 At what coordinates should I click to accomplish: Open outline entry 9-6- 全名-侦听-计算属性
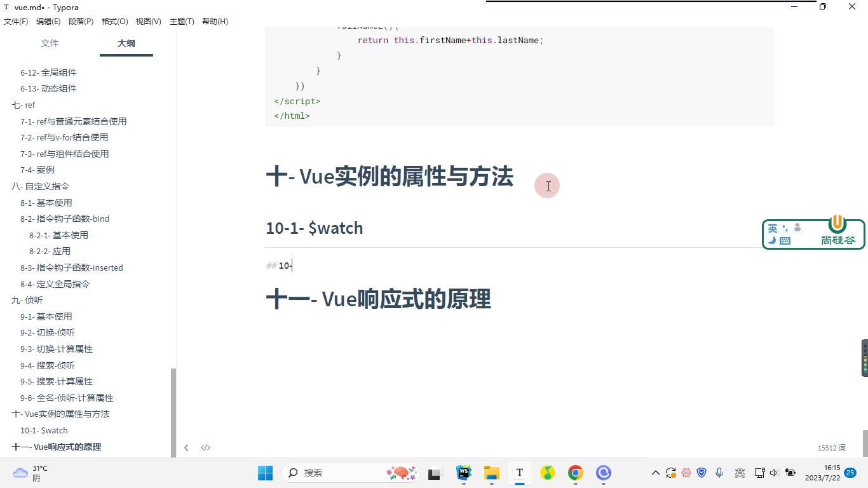point(67,398)
